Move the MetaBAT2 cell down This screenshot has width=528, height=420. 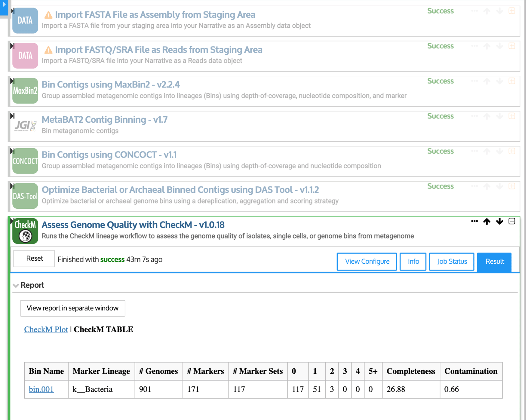point(500,116)
